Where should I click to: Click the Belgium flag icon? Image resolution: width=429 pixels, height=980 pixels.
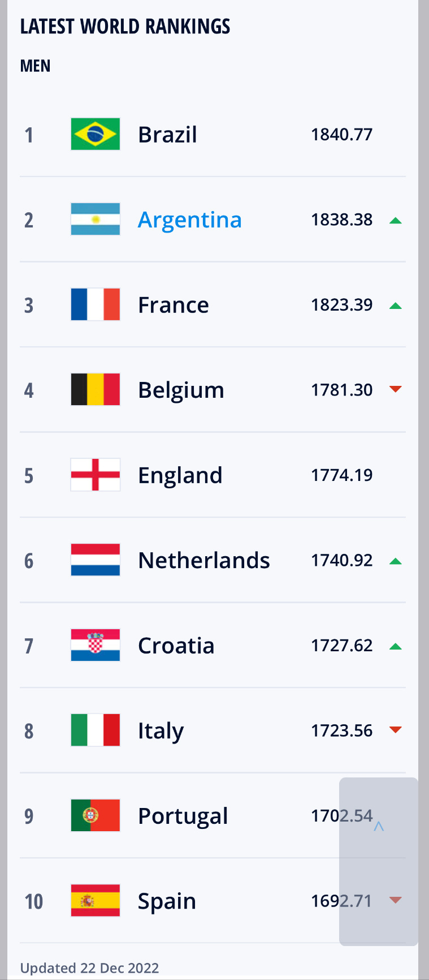coord(95,389)
